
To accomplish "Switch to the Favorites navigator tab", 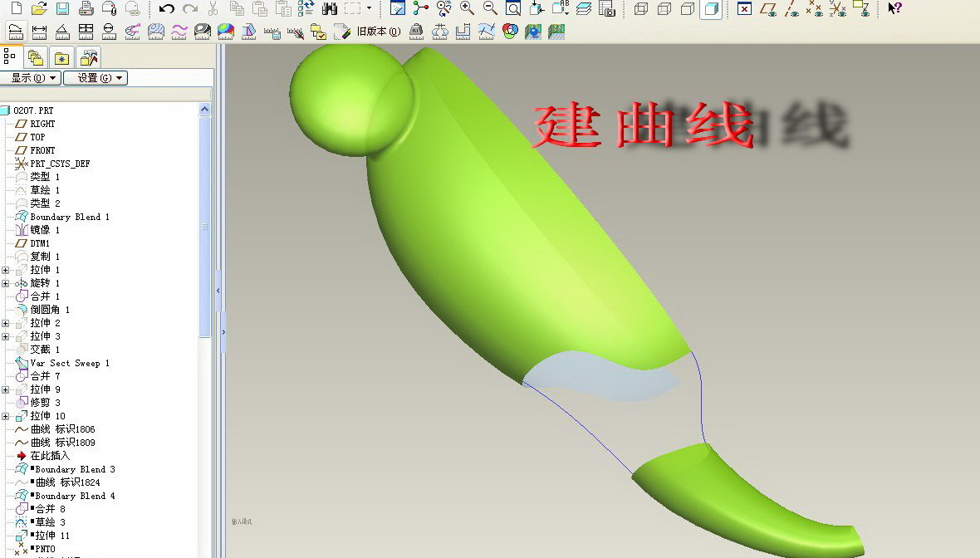I will pos(61,57).
